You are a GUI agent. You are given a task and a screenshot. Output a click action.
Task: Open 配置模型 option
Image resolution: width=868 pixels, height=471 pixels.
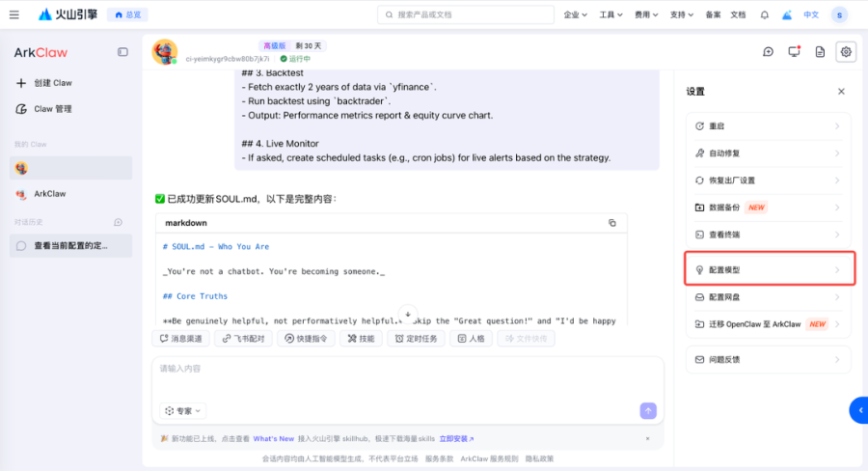(x=770, y=270)
